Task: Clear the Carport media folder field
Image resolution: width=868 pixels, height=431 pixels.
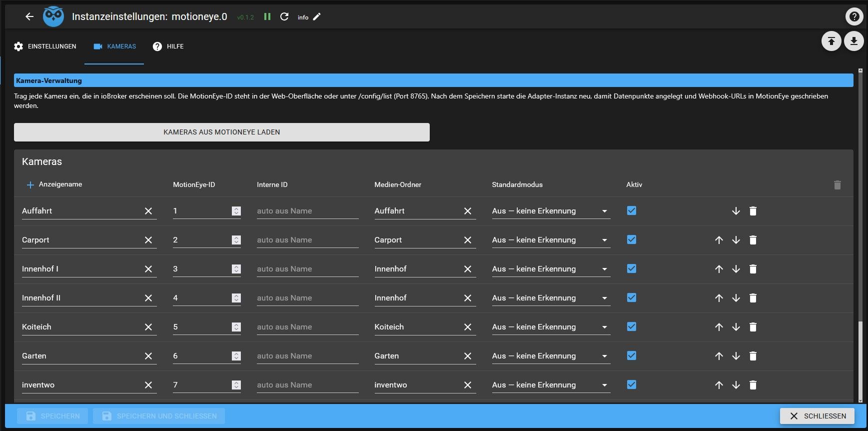Action: point(468,240)
